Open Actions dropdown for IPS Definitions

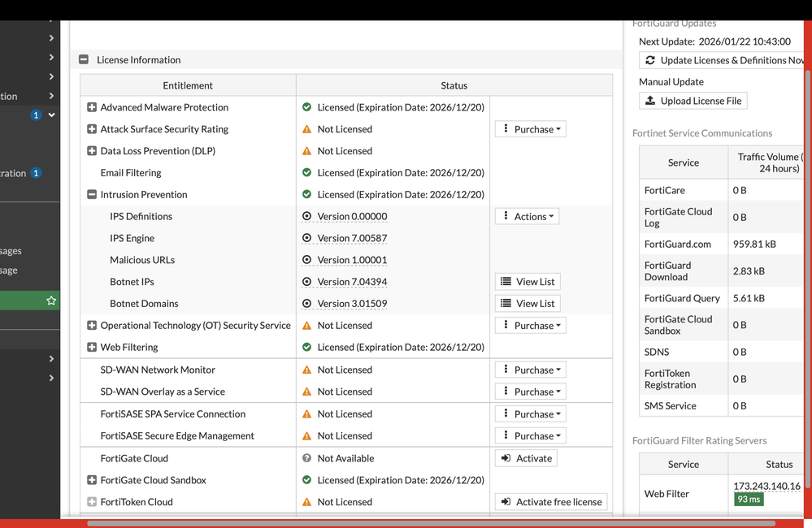point(527,216)
